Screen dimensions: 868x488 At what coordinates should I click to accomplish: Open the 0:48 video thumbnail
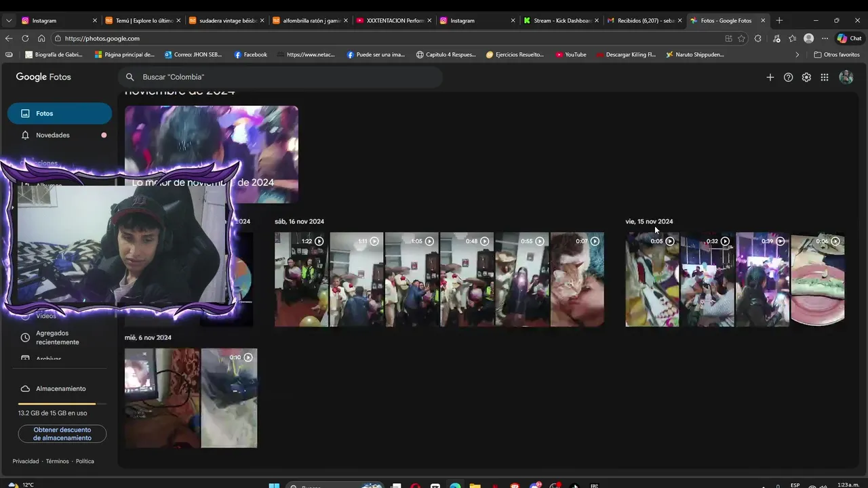467,279
